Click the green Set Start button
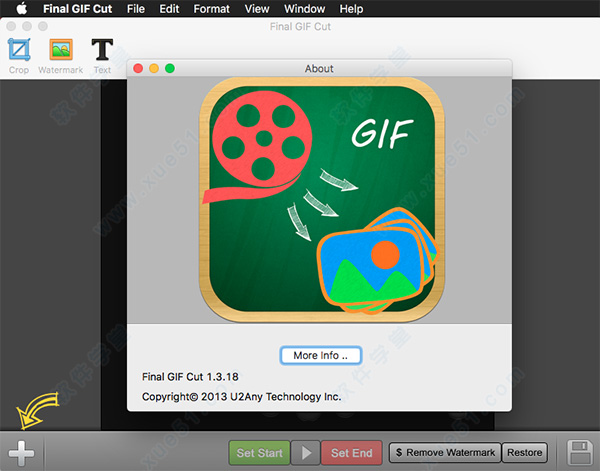Viewport: 600px width, 471px height. 259,453
